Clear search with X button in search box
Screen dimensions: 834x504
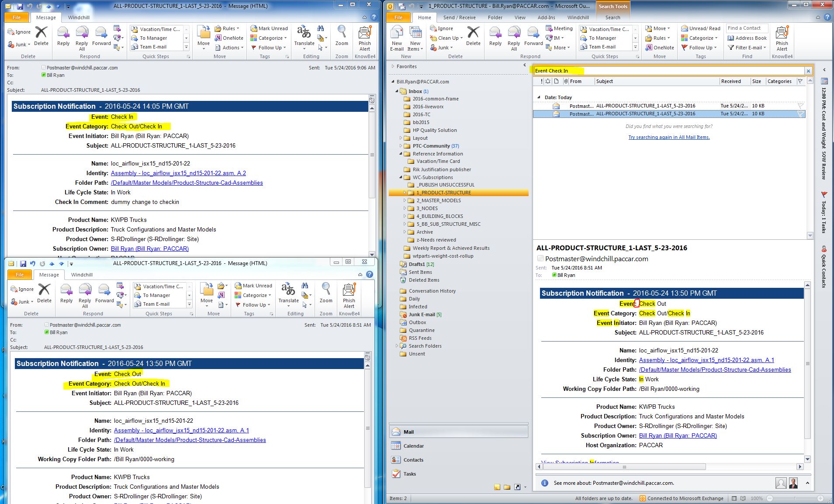808,71
